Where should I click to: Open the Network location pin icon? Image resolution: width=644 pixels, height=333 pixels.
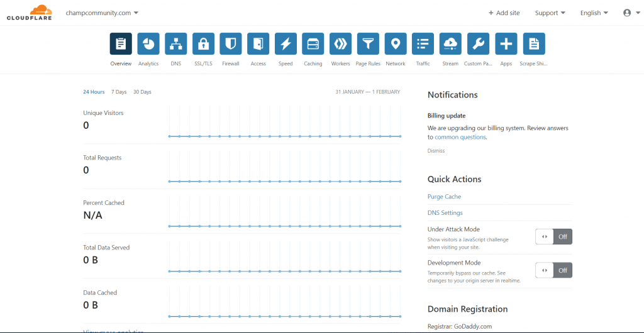(396, 44)
